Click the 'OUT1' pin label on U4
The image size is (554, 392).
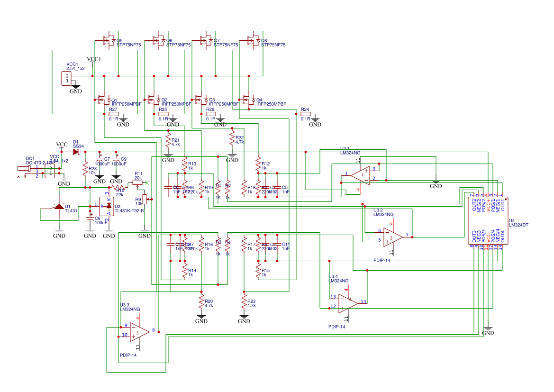[x=502, y=205]
